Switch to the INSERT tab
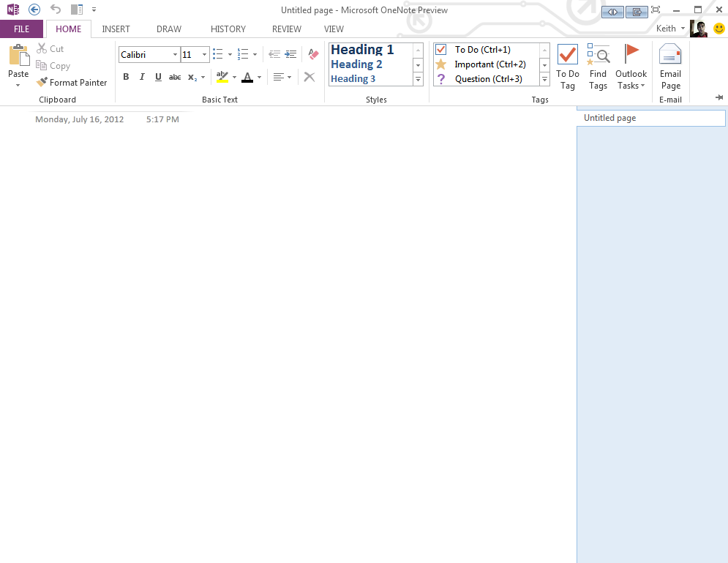 pyautogui.click(x=116, y=29)
